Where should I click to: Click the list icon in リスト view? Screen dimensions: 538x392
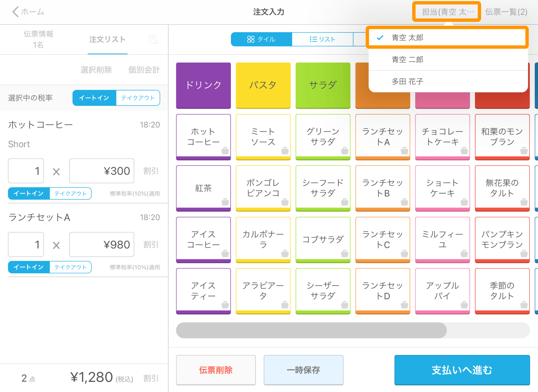tap(313, 39)
